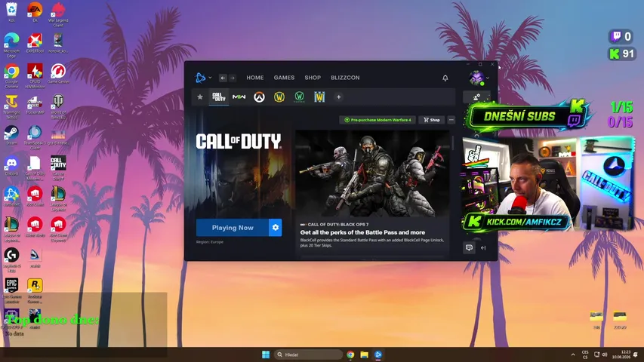644x362 pixels.
Task: Select the Overwatch game icon
Action: (259, 97)
